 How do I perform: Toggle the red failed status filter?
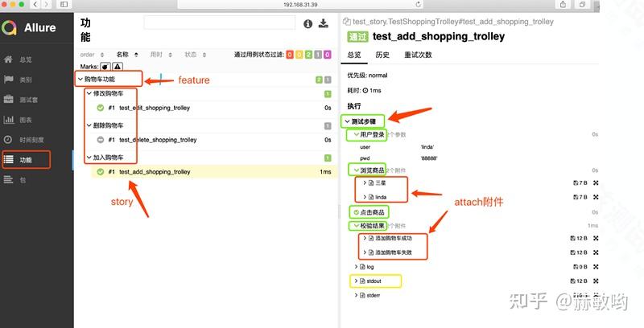(x=290, y=55)
